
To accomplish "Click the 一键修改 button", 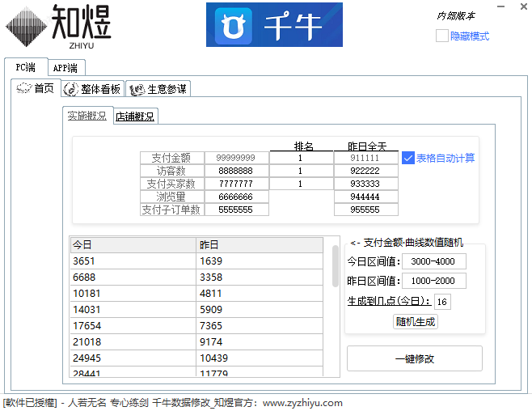I will point(414,358).
